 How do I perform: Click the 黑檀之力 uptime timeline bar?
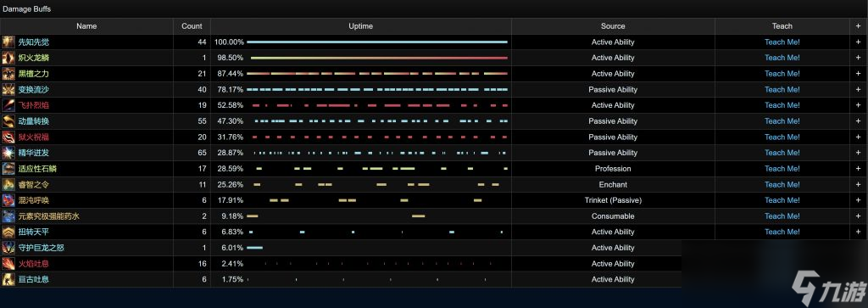click(x=377, y=74)
